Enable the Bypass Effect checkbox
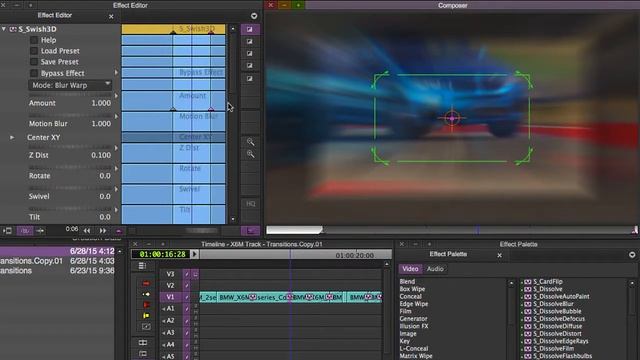 34,73
